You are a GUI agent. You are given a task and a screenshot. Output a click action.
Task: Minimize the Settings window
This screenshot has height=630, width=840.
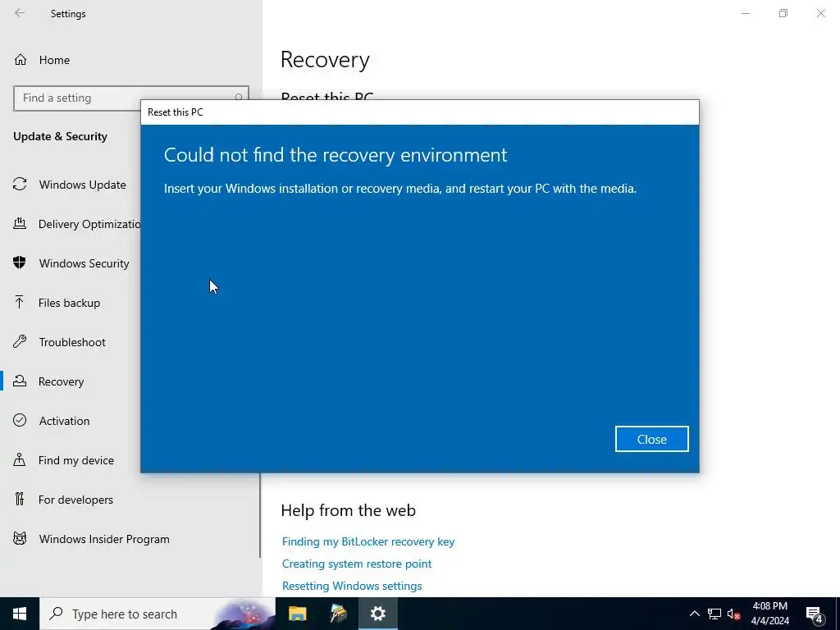(x=745, y=13)
